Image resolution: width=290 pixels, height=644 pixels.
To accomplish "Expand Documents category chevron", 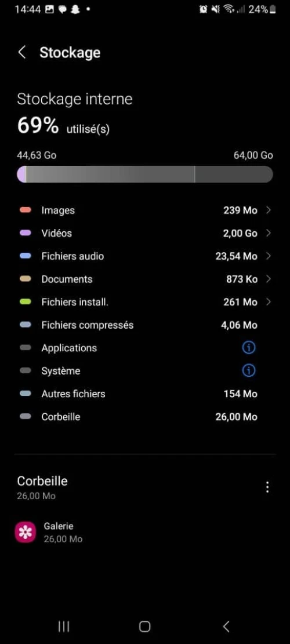I will click(268, 279).
